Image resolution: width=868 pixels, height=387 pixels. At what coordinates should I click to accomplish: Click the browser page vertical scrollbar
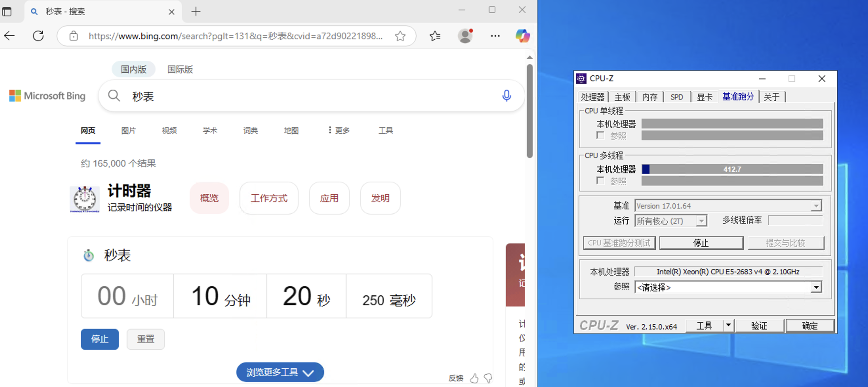pyautogui.click(x=530, y=111)
